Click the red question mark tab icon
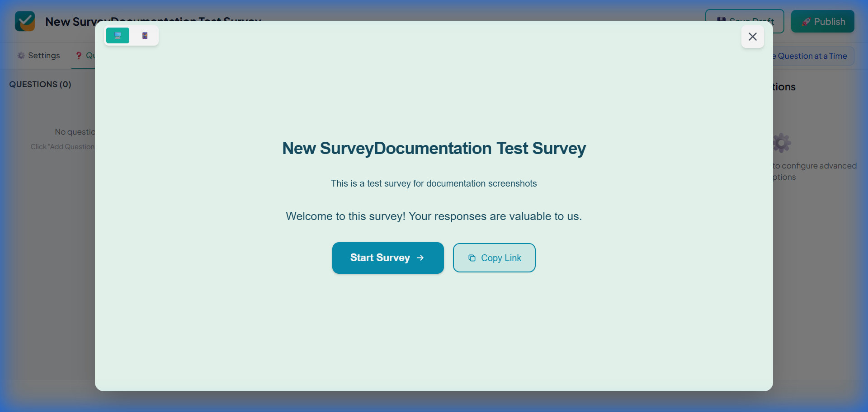Screen dimensions: 868x412 pos(79,56)
